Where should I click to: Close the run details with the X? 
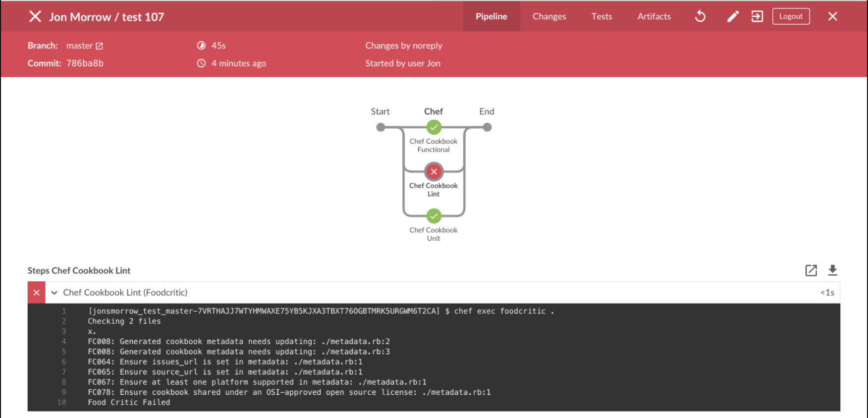pyautogui.click(x=833, y=16)
